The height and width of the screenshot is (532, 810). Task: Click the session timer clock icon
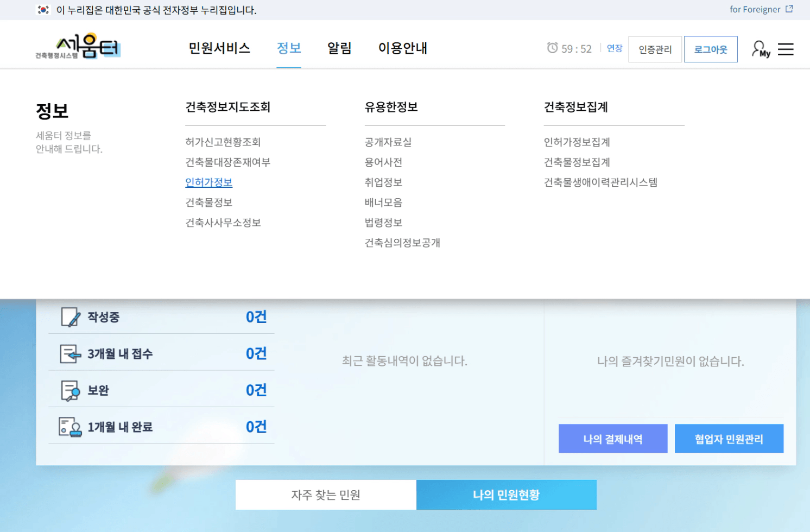pyautogui.click(x=552, y=48)
